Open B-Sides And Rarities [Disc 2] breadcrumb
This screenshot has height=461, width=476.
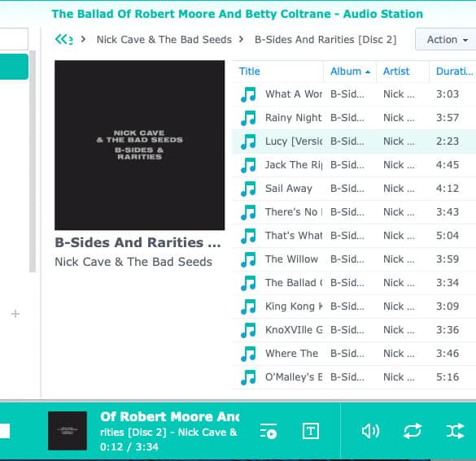click(325, 39)
